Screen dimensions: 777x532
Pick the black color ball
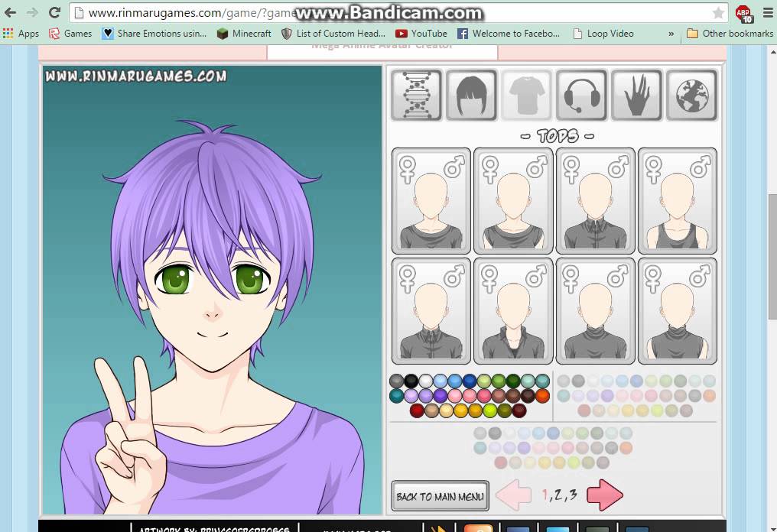pos(411,381)
